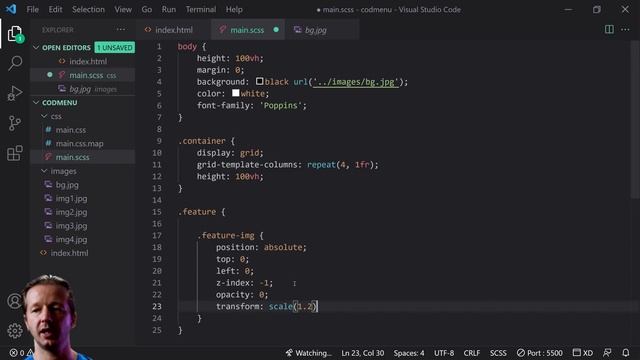
Task: Open the Terminal menu
Action: (201, 9)
